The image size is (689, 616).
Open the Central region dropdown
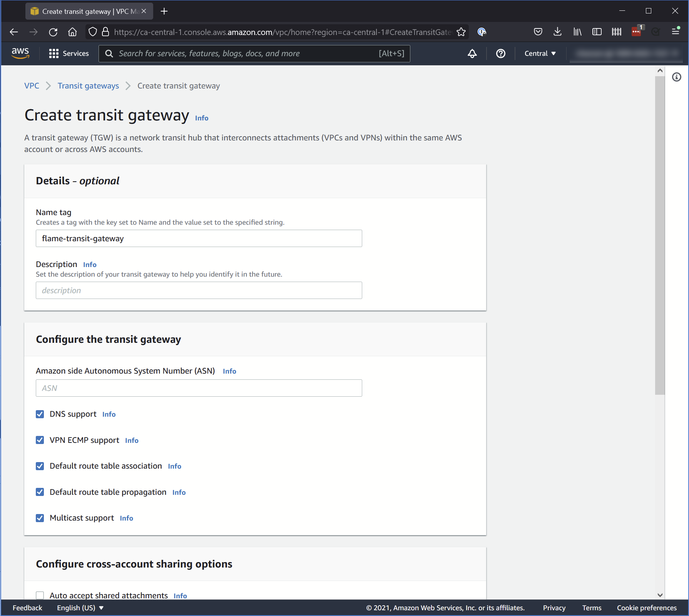(x=540, y=53)
